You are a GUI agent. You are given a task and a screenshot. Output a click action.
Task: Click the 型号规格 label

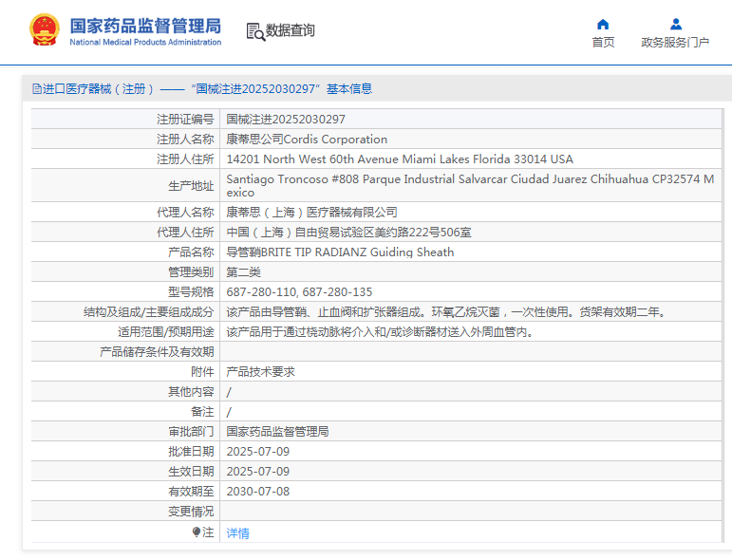(x=191, y=292)
